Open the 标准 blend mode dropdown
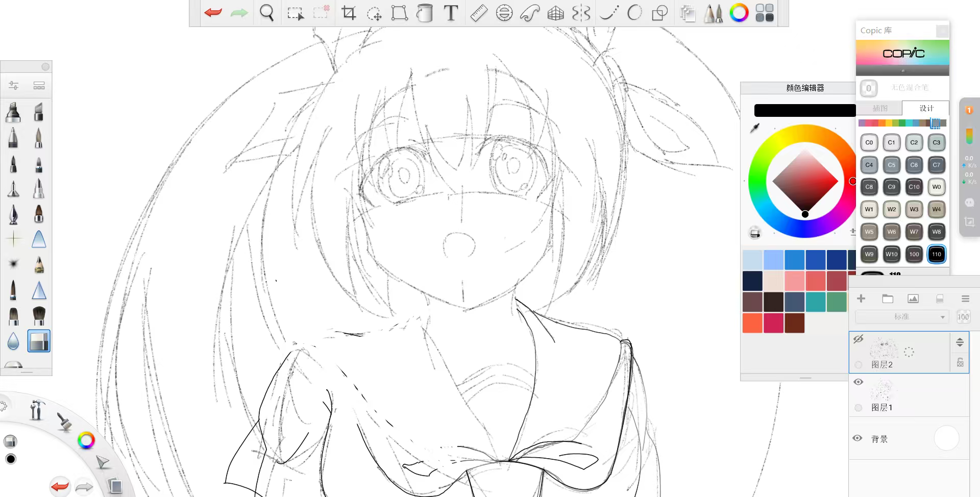This screenshot has height=497, width=980. click(901, 317)
